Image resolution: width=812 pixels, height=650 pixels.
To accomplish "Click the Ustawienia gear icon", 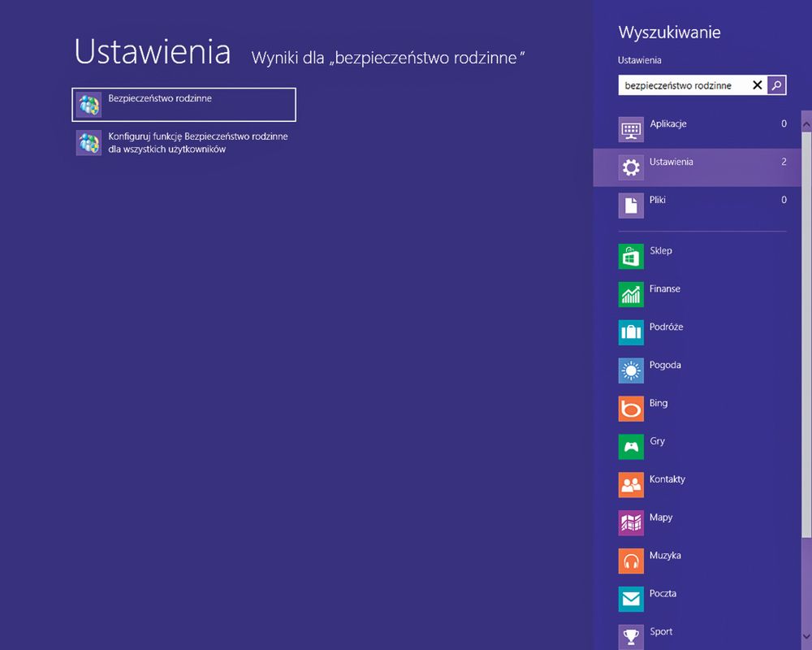I will (631, 167).
